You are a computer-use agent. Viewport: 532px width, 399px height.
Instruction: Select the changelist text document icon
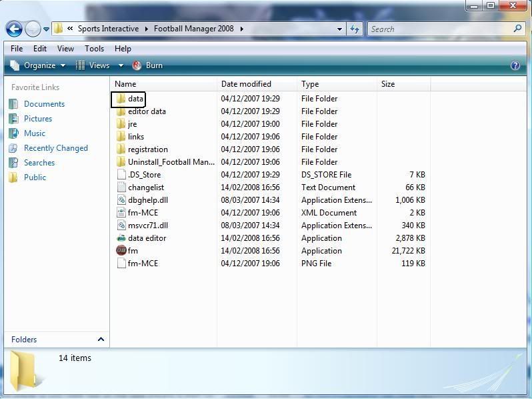pyautogui.click(x=121, y=187)
